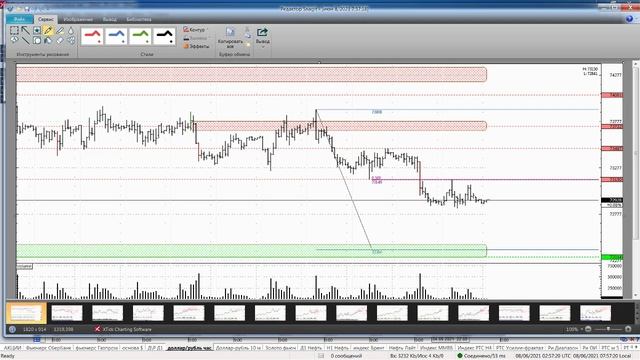The height and width of the screenshot is (360, 640).
Task: Open the доллар/рубль час chart tab
Action: (189, 348)
